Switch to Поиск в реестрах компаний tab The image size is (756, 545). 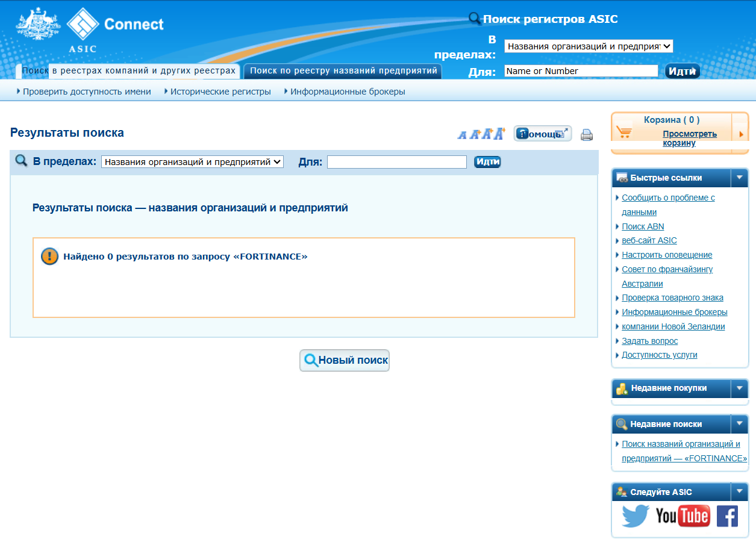coord(128,71)
